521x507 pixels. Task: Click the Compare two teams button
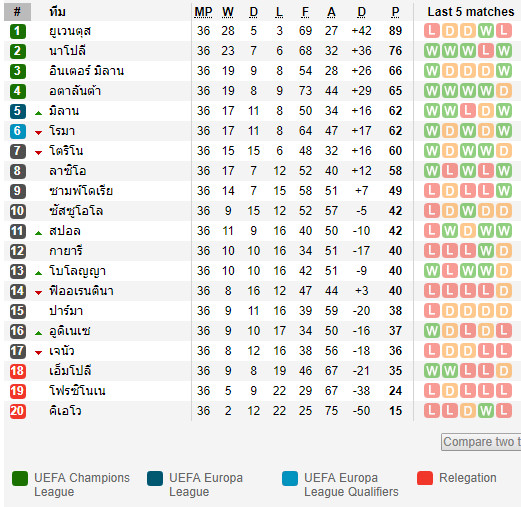click(x=481, y=442)
